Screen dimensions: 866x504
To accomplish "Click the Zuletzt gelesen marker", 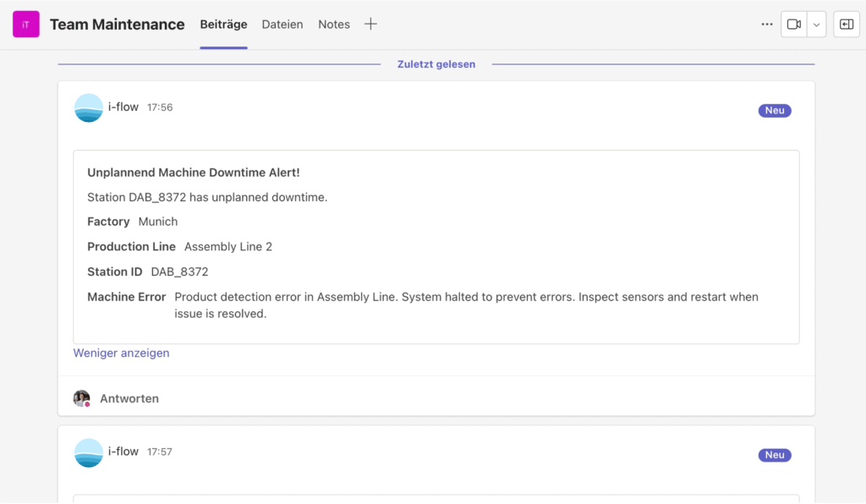I will point(436,63).
